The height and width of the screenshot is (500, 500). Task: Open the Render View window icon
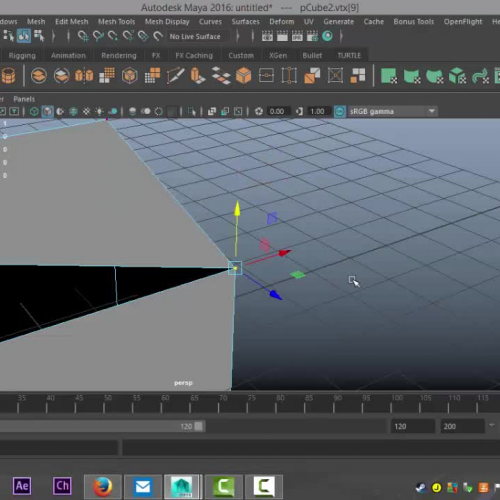coord(267,36)
